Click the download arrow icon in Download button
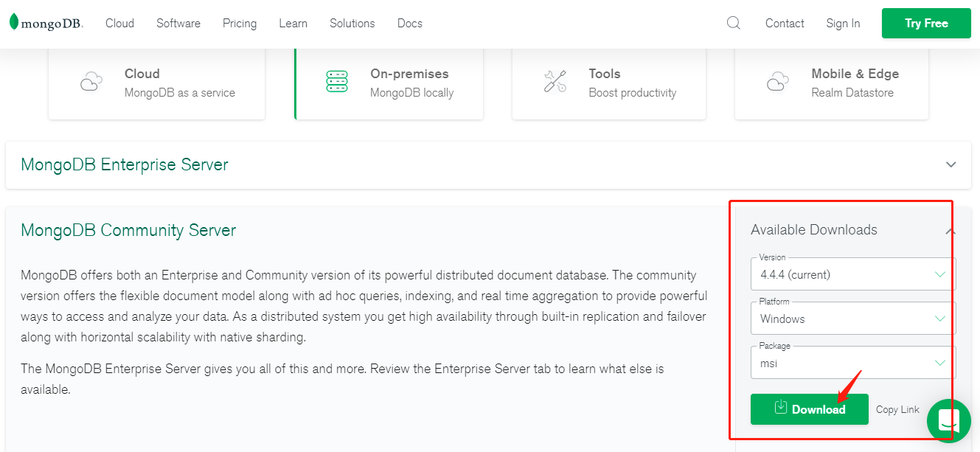 pyautogui.click(x=781, y=407)
